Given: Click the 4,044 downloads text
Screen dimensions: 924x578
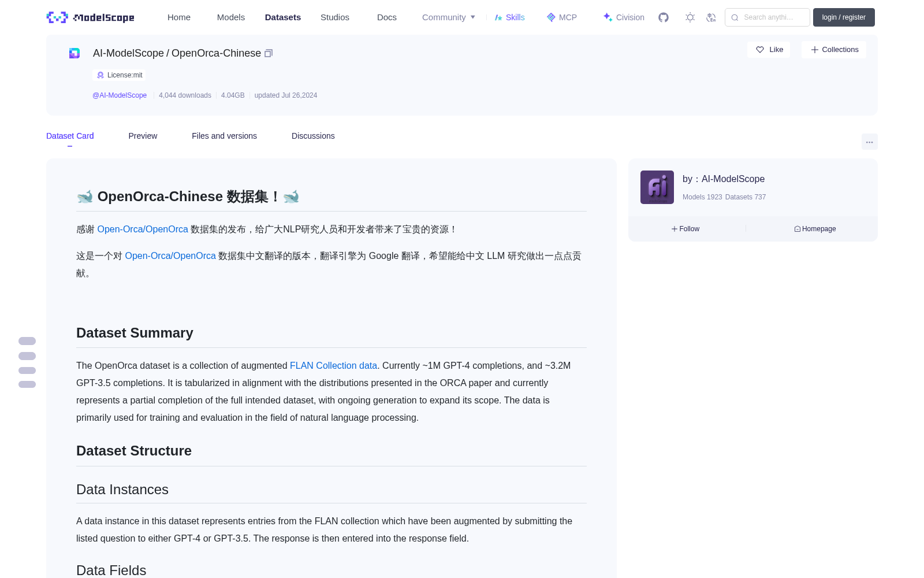Looking at the screenshot, I should tap(185, 95).
